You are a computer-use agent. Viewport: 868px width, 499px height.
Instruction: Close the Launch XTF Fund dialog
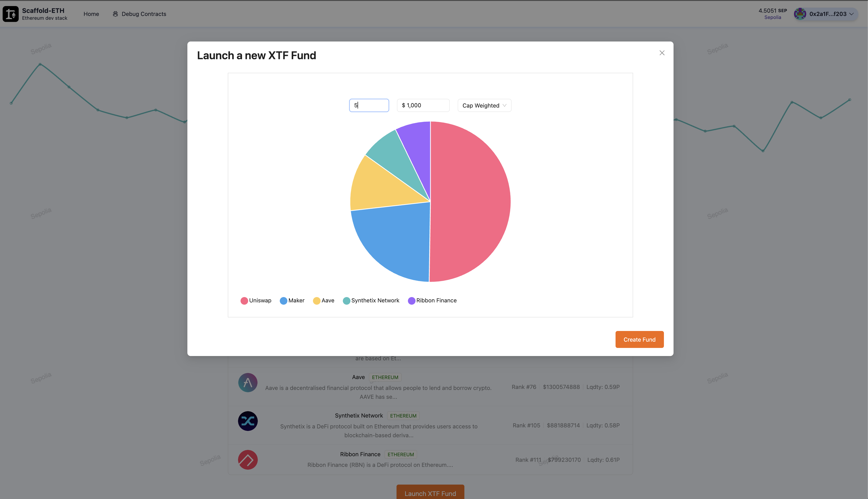coord(662,53)
